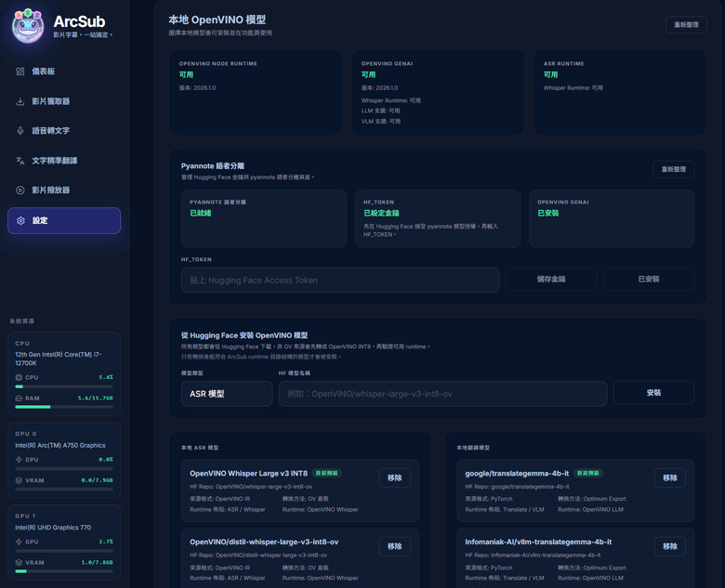
Task: Click the GPU 1 usage bar
Action: click(x=64, y=551)
